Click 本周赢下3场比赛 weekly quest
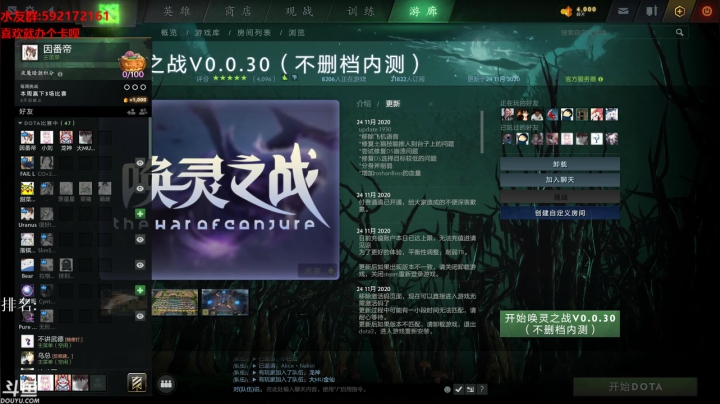The width and height of the screenshot is (720, 404). tap(44, 94)
